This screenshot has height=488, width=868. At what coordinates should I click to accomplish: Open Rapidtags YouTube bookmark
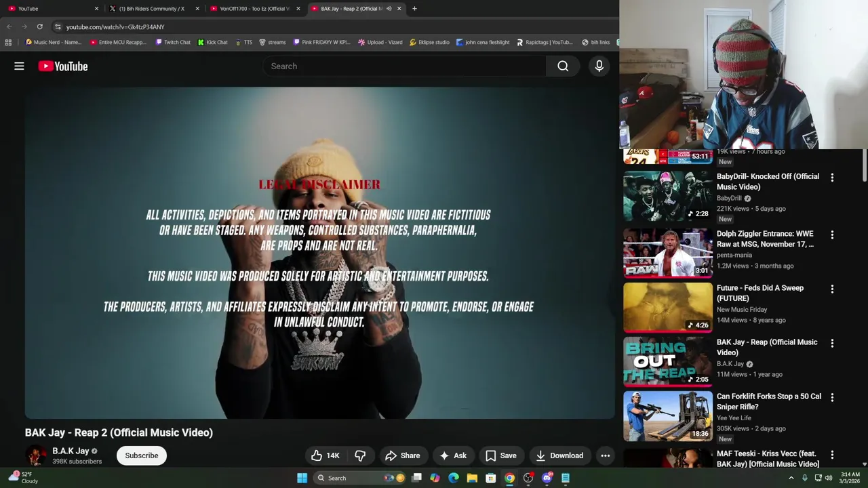pos(545,42)
